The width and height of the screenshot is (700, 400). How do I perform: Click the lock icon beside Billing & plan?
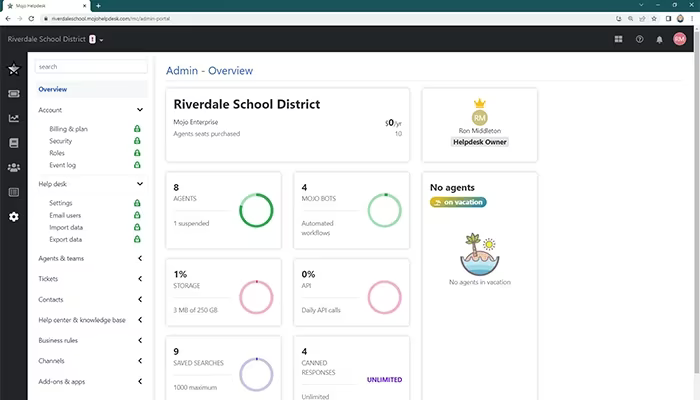click(137, 129)
